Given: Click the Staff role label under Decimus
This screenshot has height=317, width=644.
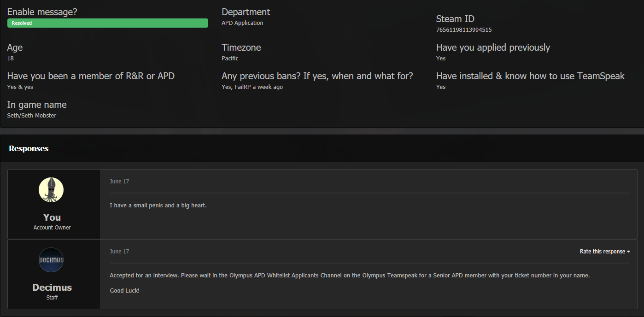Looking at the screenshot, I should 52,298.
